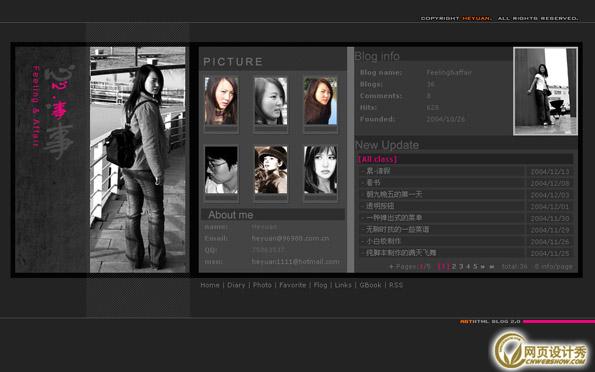Open the Photo navigation link
595x372 pixels.
coord(262,285)
